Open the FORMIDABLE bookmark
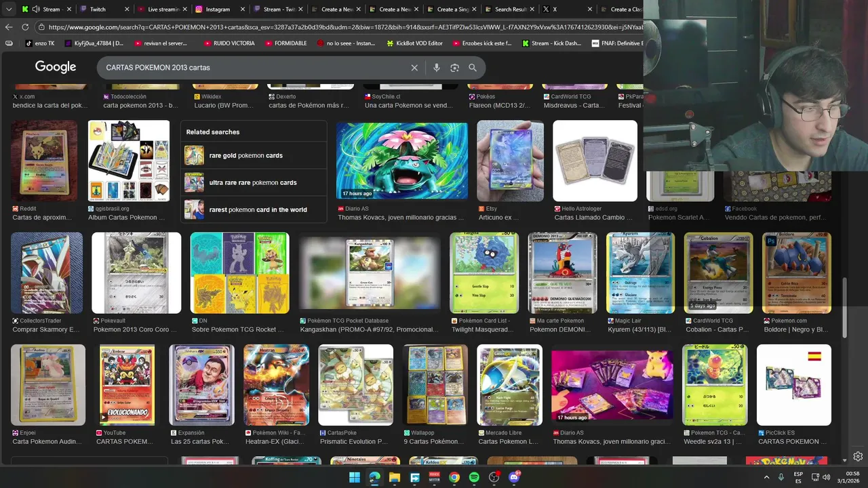The width and height of the screenshot is (868, 488). [285, 43]
